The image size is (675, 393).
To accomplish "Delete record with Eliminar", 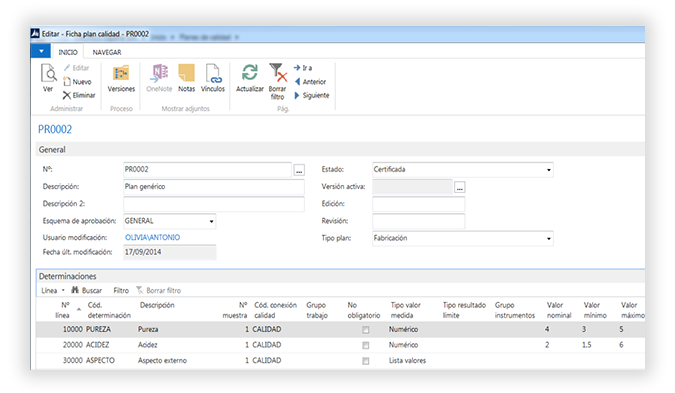I will (x=79, y=95).
